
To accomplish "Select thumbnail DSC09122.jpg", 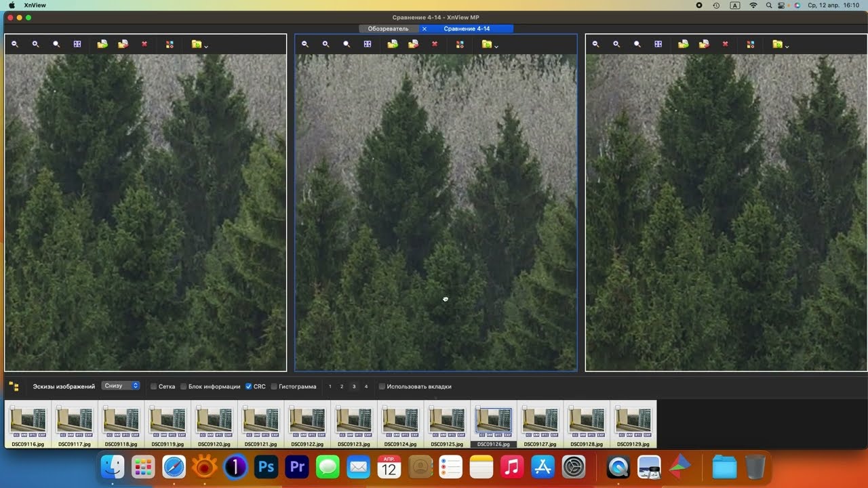I will [x=307, y=424].
